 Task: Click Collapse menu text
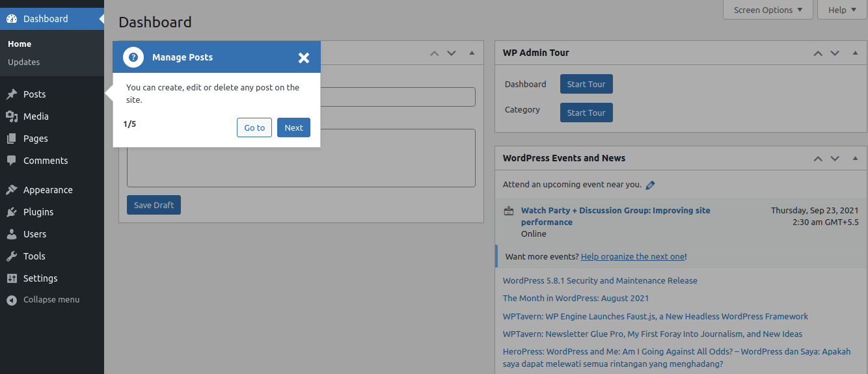pos(51,300)
